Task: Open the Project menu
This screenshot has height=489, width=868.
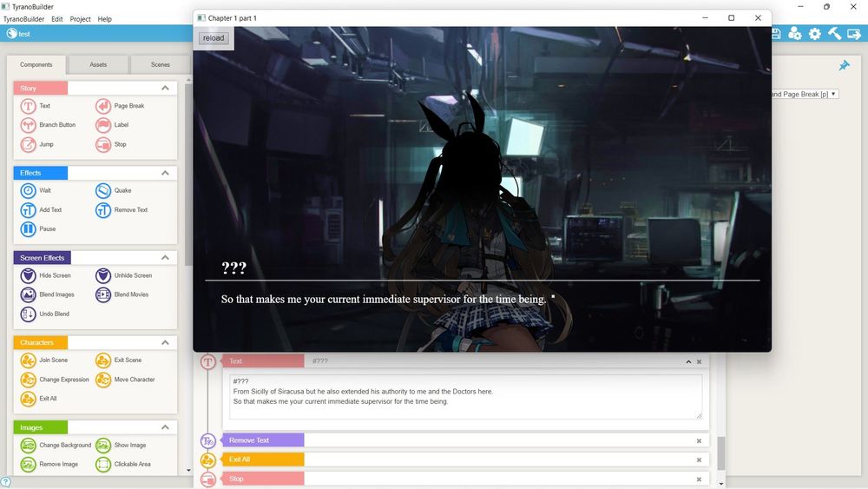Action: 80,19
